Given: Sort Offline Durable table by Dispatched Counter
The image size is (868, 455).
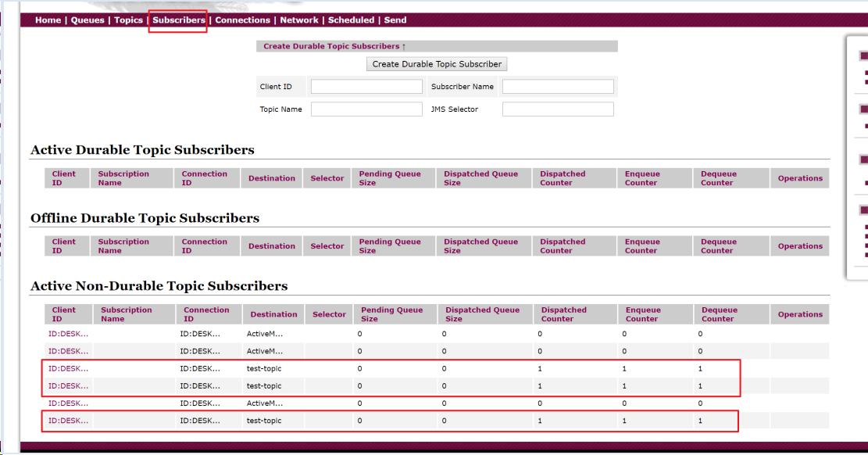Looking at the screenshot, I should coord(574,246).
